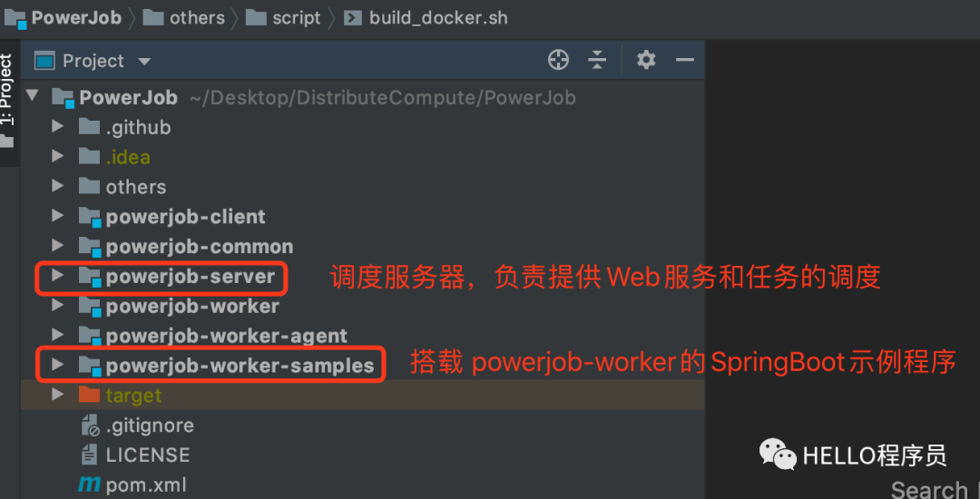Click the powerjob-worker-samples module folder icon

(x=90, y=366)
